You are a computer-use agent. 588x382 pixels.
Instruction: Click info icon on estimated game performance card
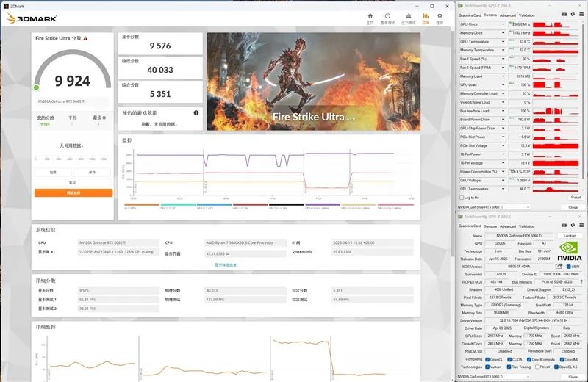tap(196, 113)
